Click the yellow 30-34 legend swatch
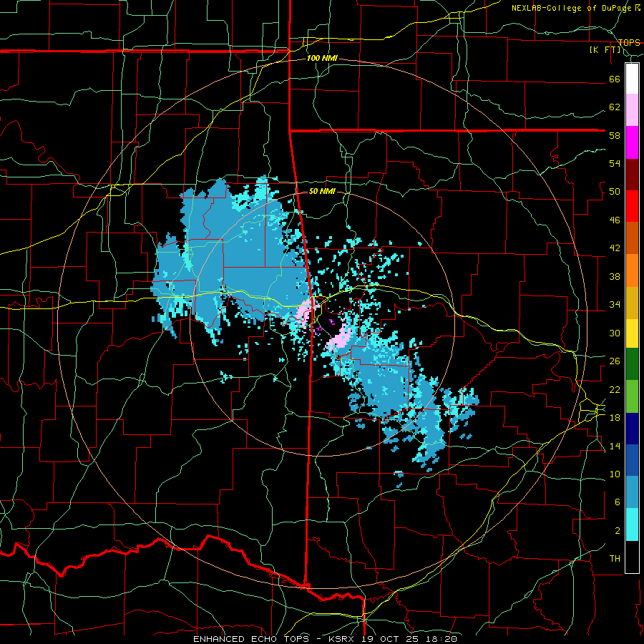This screenshot has height=644, width=644. [632, 333]
